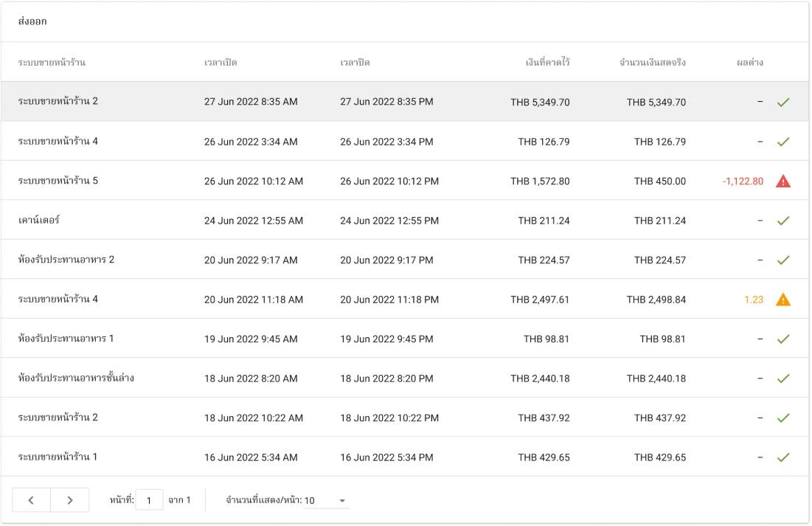Go to the next page arrow
The image size is (812, 526).
(x=70, y=500)
